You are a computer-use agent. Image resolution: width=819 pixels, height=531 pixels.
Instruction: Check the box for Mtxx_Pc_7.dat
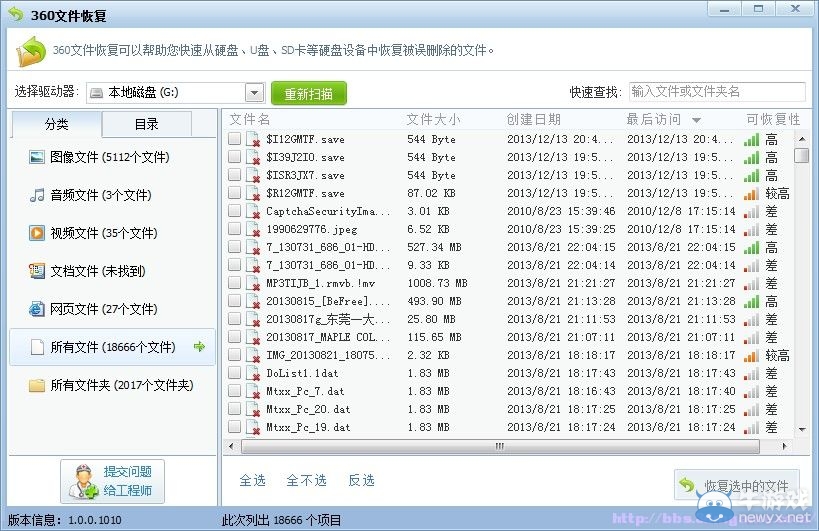point(235,390)
